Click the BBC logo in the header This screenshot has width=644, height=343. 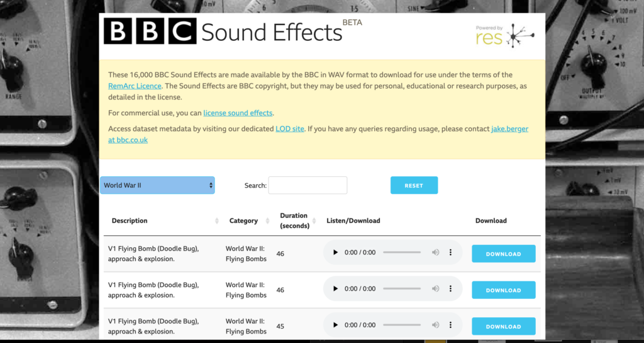tap(150, 31)
